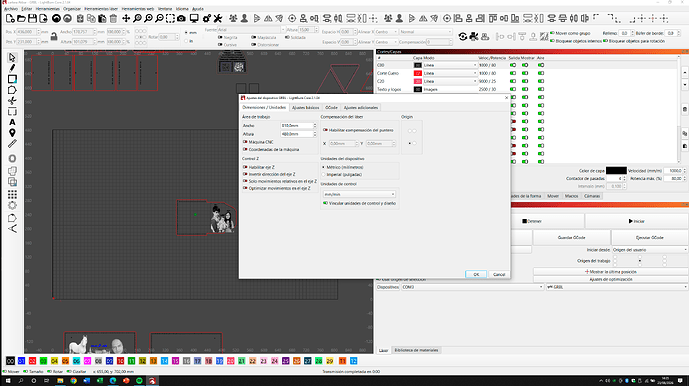The width and height of the screenshot is (689, 386).
Task: Select the Rectangle tool in left toolbar
Action: click(x=12, y=79)
